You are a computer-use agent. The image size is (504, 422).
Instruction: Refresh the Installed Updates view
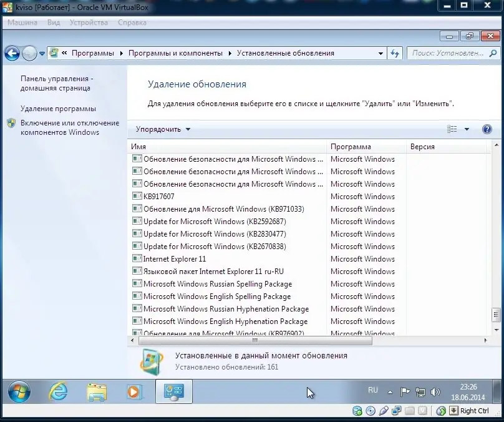point(395,54)
